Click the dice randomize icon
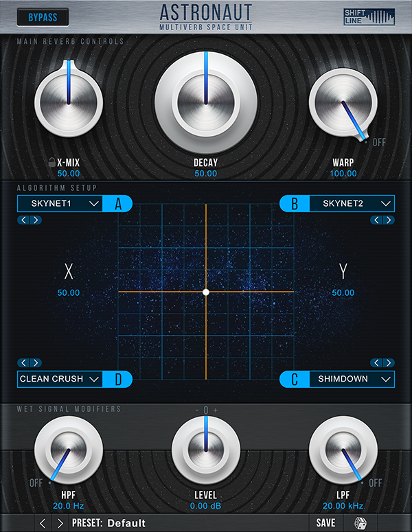Image resolution: width=412 pixels, height=532 pixels. click(360, 523)
